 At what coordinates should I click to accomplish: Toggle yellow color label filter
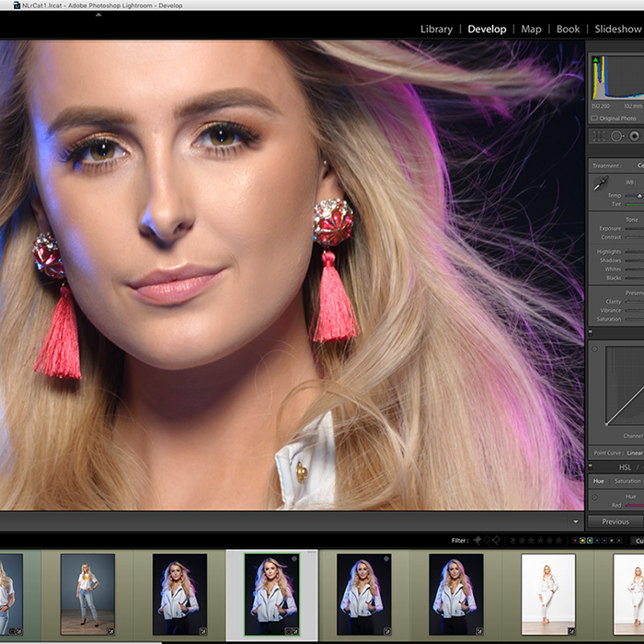pos(582,541)
